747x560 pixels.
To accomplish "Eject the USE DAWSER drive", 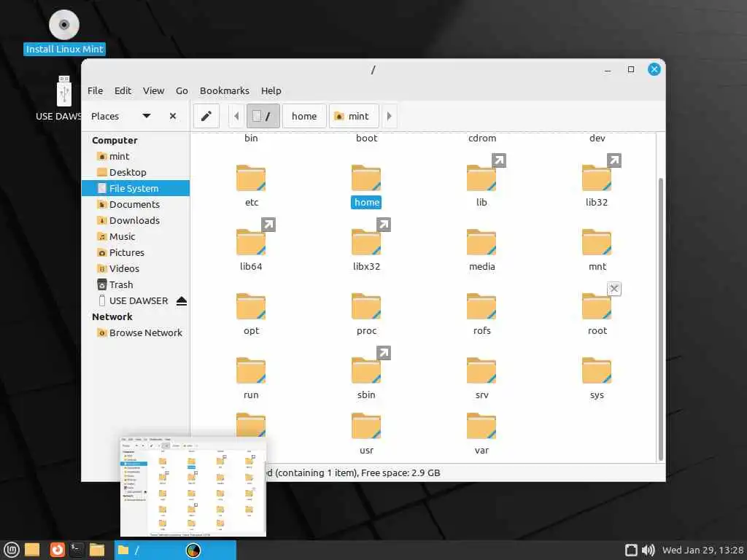I will pyautogui.click(x=182, y=301).
